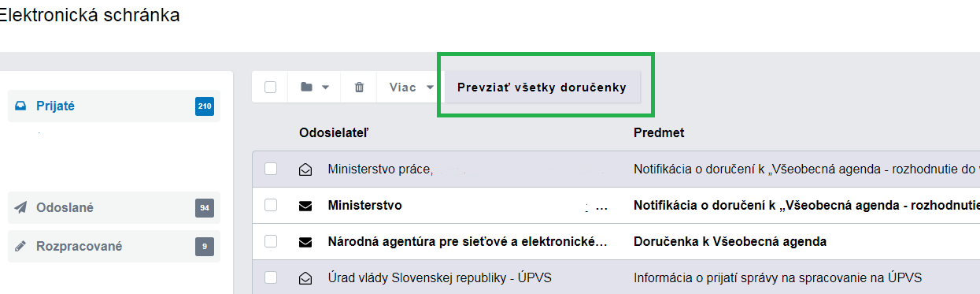Click the paper plane icon beside Odoslané
Viewport: 980px width, 294px height.
(x=21, y=207)
